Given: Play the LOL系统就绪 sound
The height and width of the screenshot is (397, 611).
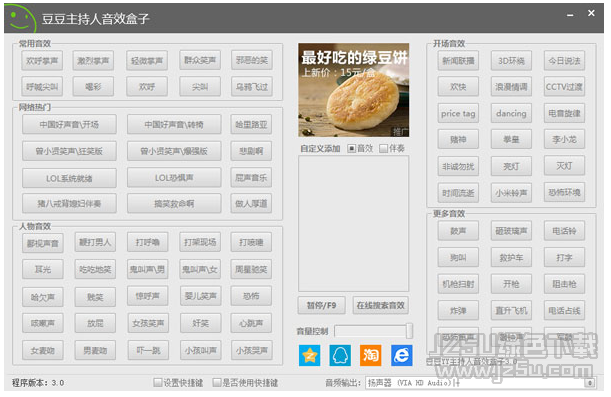Looking at the screenshot, I should pos(69,178).
